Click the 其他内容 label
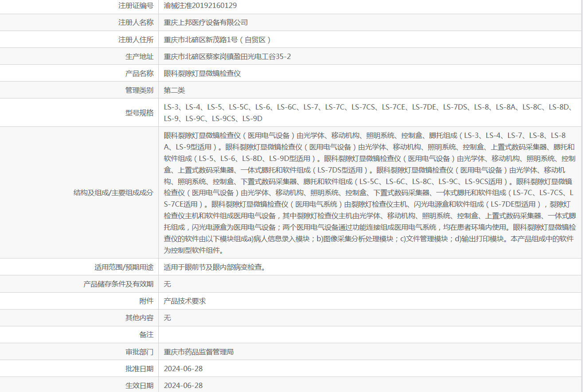Screen dimensions: 583x392 pyautogui.click(x=140, y=318)
